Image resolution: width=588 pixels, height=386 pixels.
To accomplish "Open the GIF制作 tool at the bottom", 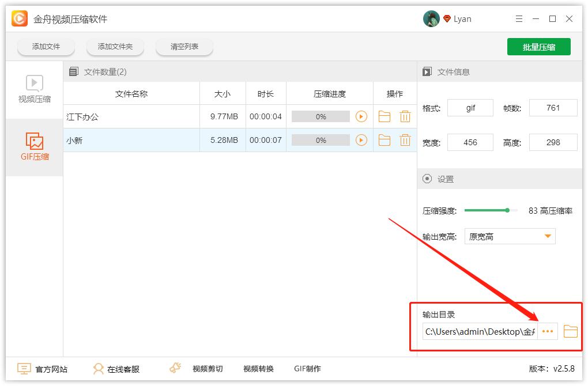I will click(x=307, y=368).
